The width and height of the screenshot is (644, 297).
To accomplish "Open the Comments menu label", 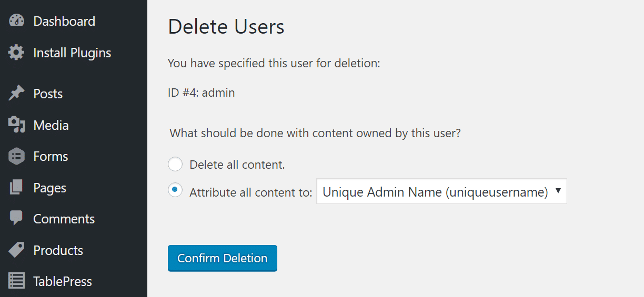I will (x=64, y=219).
